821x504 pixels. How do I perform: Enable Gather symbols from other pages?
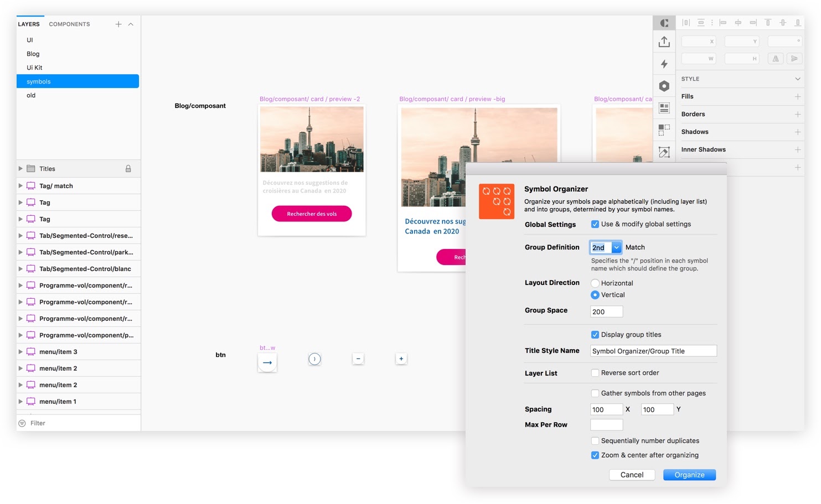(x=595, y=393)
